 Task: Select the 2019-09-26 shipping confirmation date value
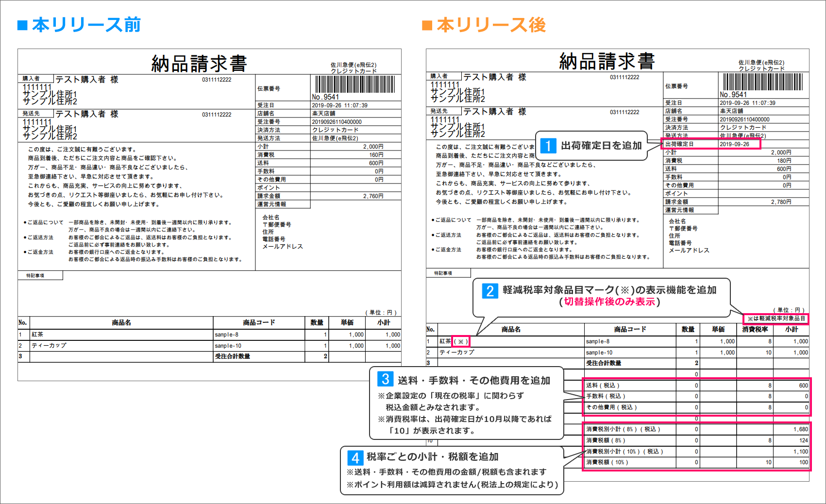tap(734, 144)
